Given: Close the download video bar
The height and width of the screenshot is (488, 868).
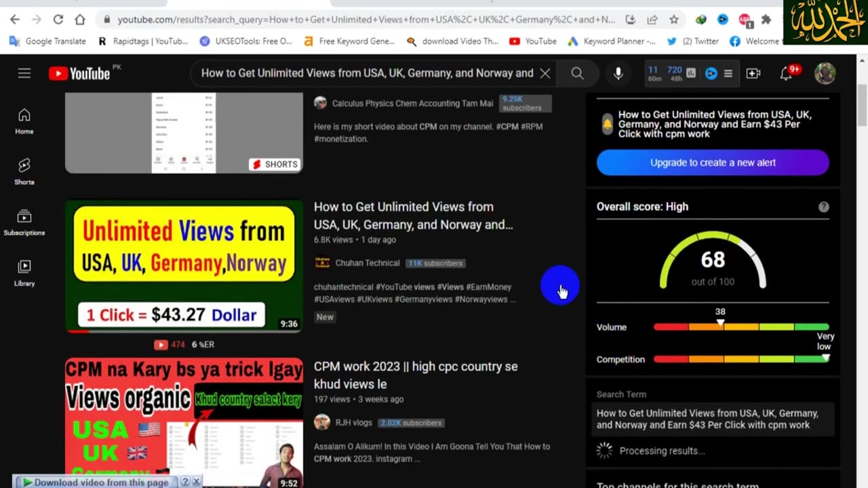Looking at the screenshot, I should (x=196, y=482).
